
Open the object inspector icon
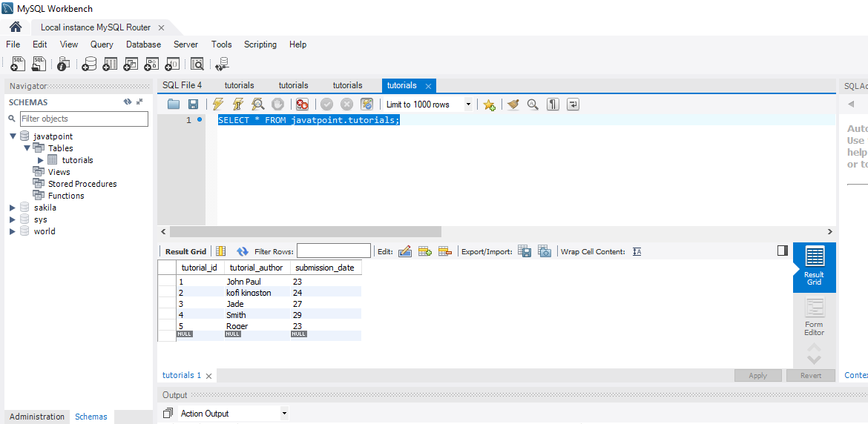pyautogui.click(x=63, y=64)
